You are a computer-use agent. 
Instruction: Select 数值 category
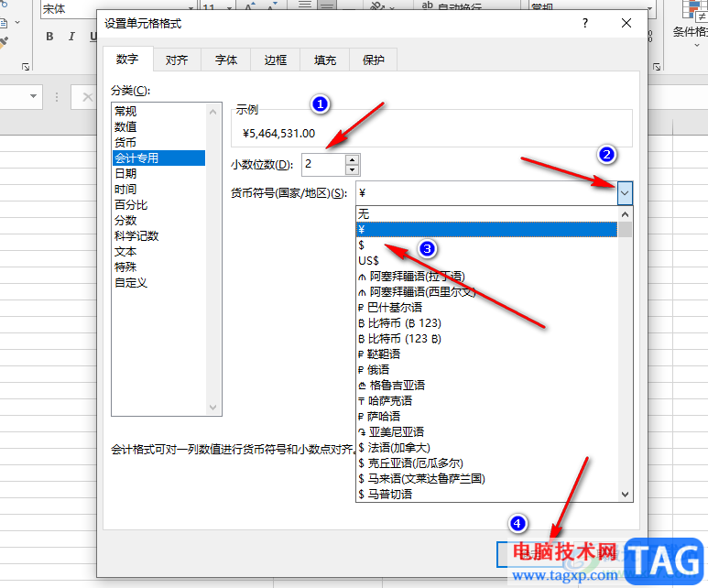point(158,127)
